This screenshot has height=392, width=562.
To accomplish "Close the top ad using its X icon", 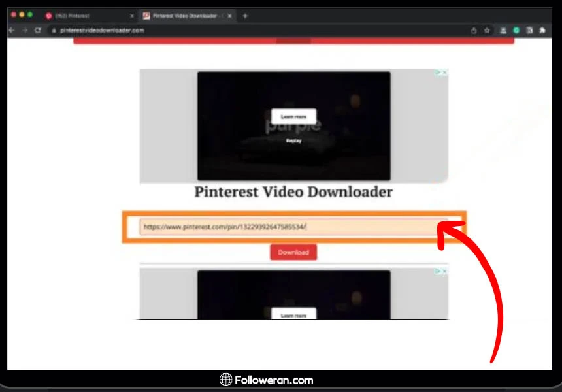I will pos(445,73).
